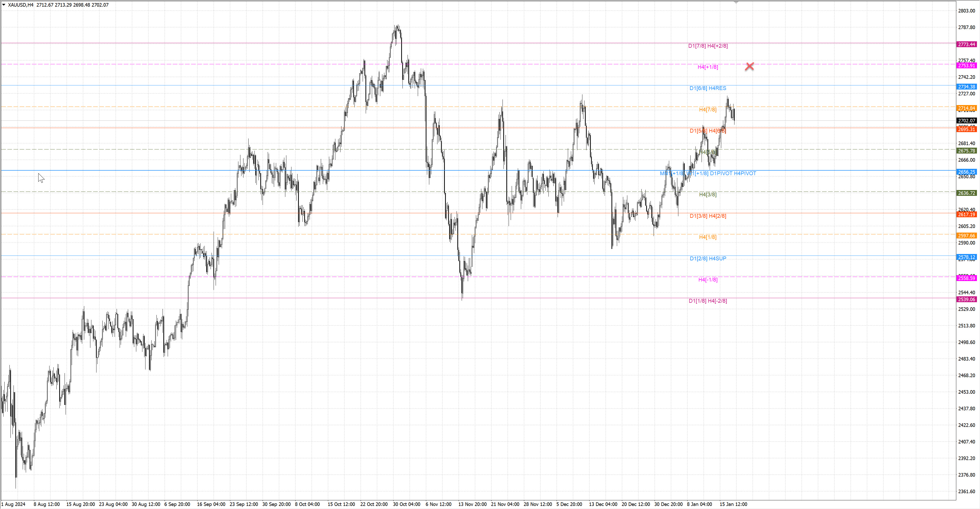Viewport: 980px width, 509px height.
Task: Click the green 2636.72 price tag
Action: (x=966, y=193)
